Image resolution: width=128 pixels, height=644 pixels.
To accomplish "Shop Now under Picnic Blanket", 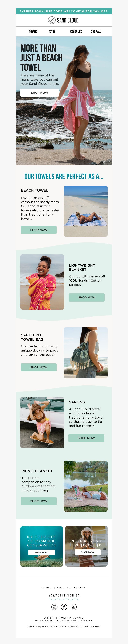I will point(39,501).
